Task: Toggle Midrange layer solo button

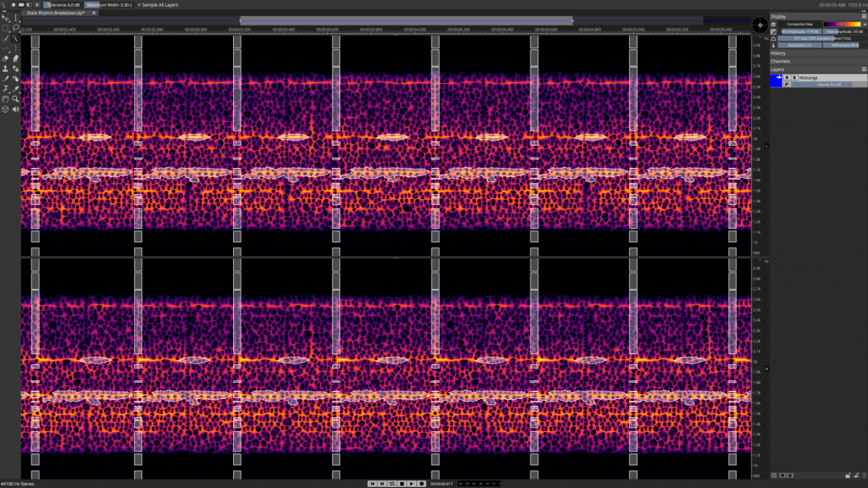Action: 794,78
